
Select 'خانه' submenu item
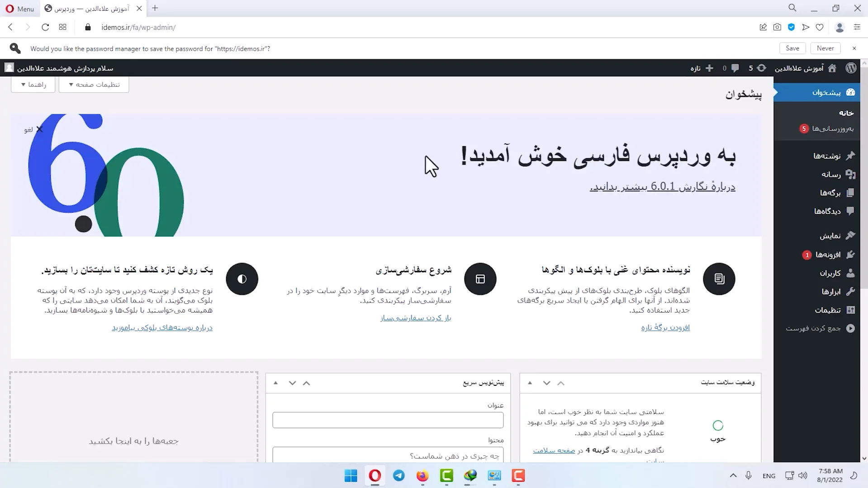pyautogui.click(x=846, y=113)
